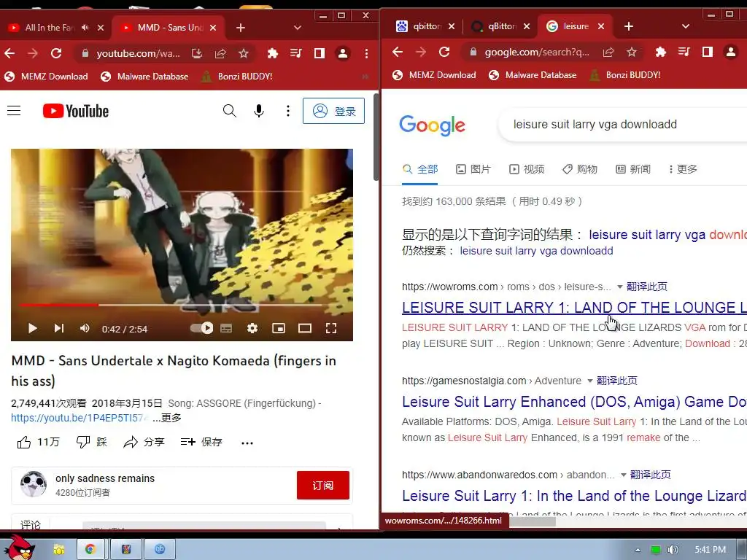Mute All In the Fam tab audio icon
Viewport: 747px width, 560px height.
point(85,28)
